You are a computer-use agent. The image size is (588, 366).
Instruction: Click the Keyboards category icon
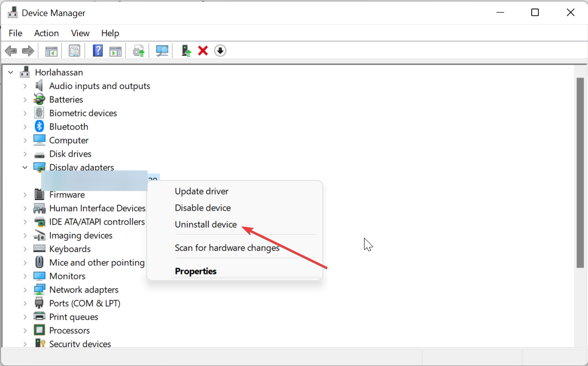coord(39,248)
